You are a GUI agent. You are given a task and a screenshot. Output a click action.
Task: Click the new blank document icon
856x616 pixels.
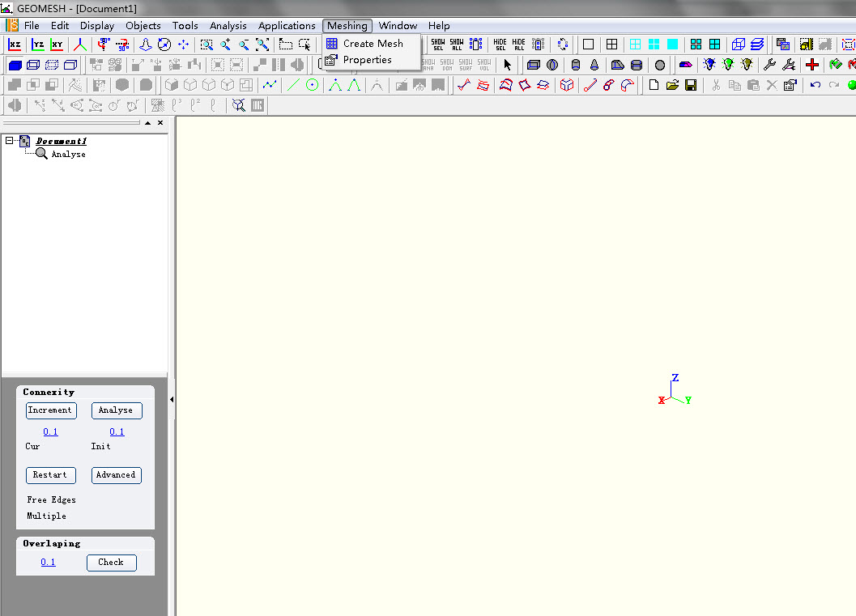[654, 85]
